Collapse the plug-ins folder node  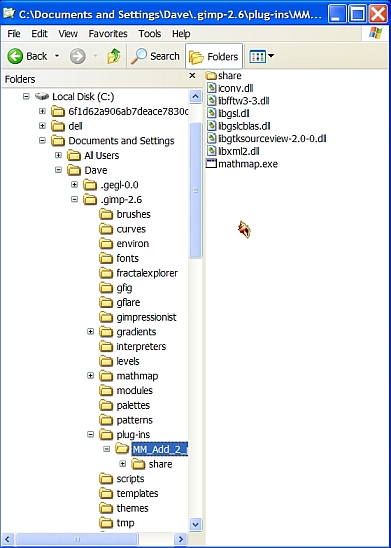click(90, 434)
